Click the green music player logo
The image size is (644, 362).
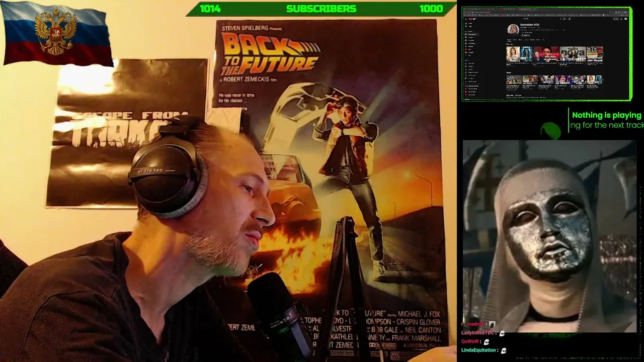point(550,131)
